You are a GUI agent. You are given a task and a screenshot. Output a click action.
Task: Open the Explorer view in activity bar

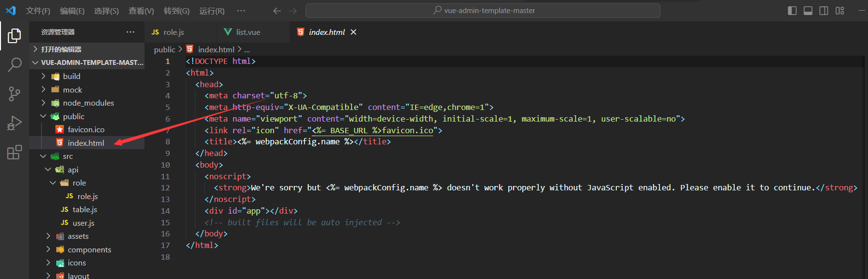pos(15,35)
